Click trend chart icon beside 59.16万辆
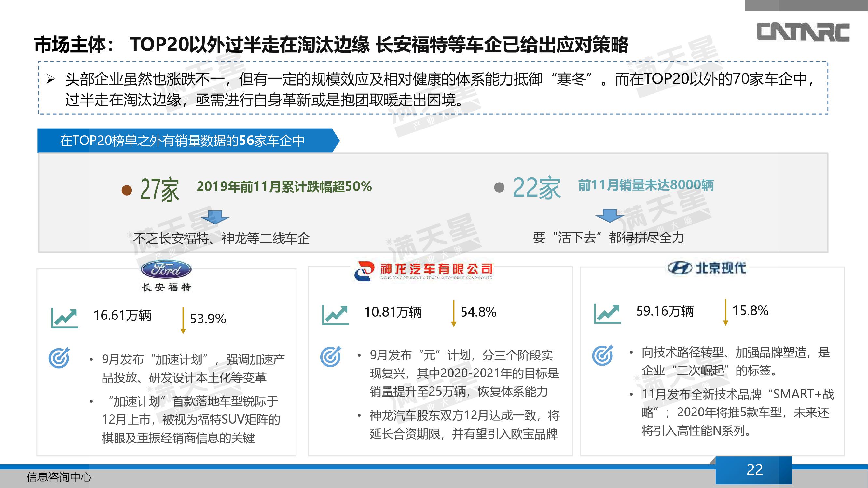Image resolution: width=868 pixels, height=488 pixels. 607,313
